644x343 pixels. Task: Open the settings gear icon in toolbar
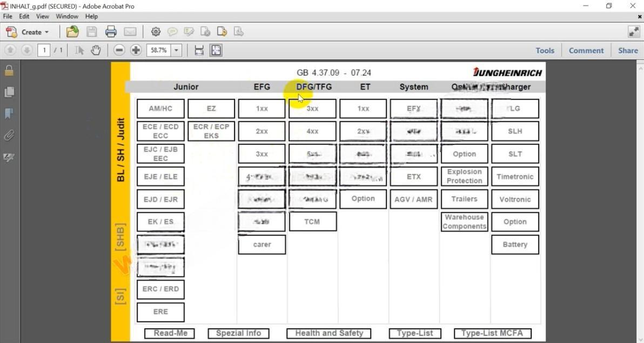(156, 32)
